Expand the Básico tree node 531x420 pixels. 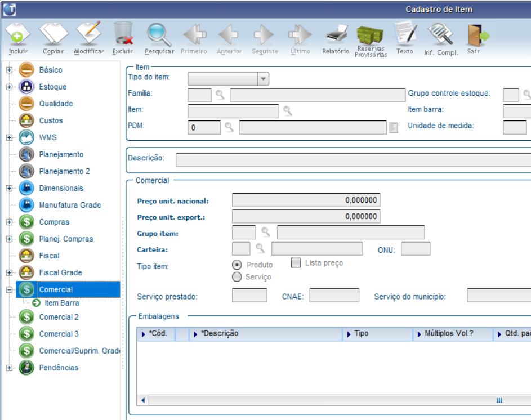(x=9, y=70)
